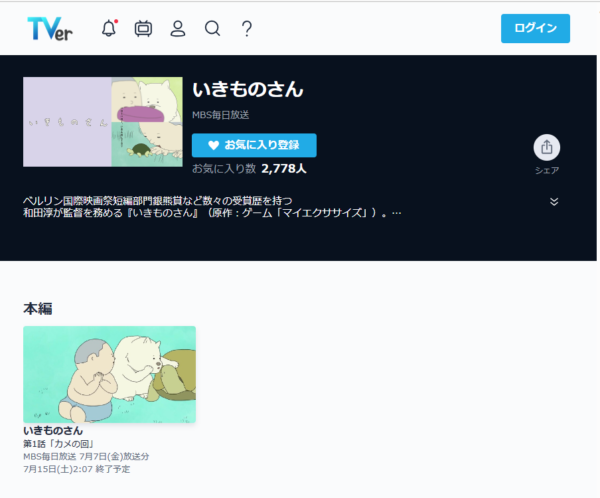Click the series banner thumbnail image
The width and height of the screenshot is (600, 498).
(x=103, y=121)
